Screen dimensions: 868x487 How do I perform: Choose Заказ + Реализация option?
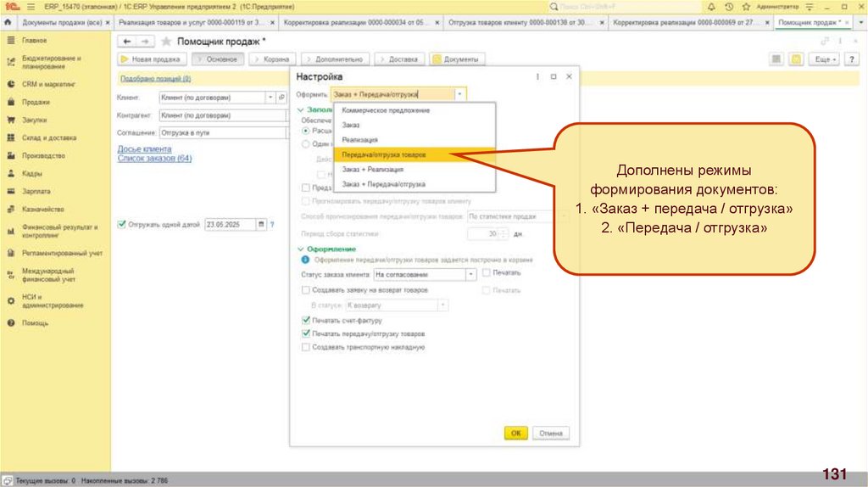point(372,170)
